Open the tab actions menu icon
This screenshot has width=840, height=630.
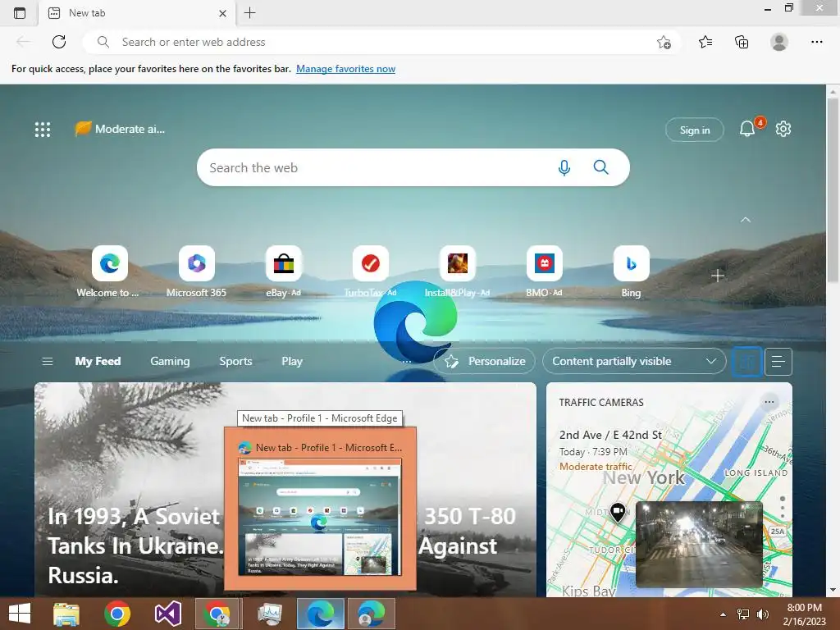20,13
